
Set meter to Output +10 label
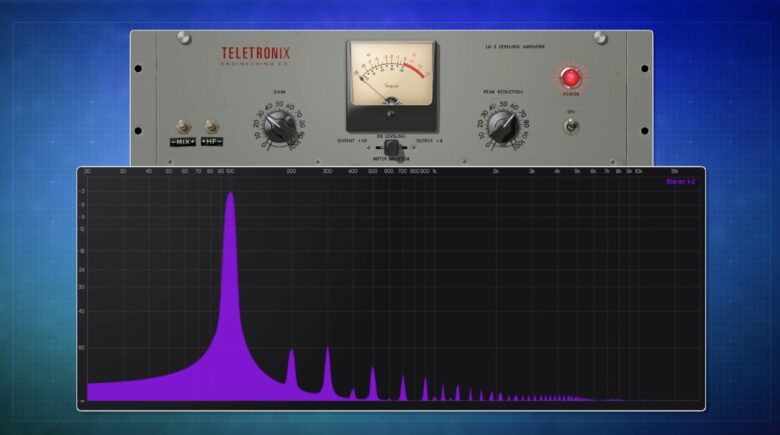pyautogui.click(x=353, y=142)
